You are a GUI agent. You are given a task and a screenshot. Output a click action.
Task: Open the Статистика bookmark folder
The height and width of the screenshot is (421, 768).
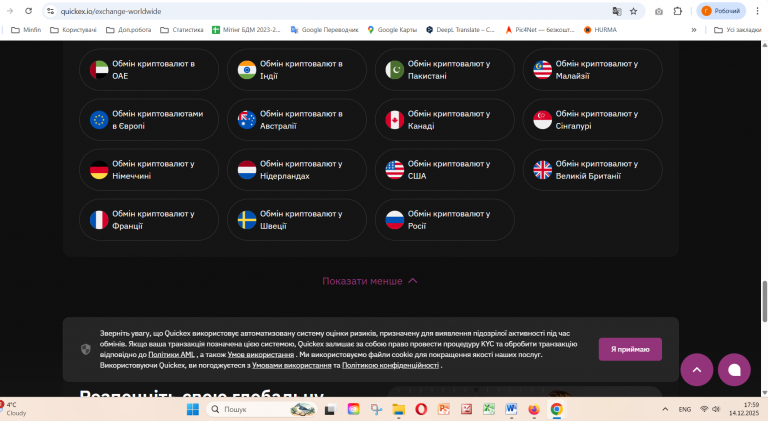(x=182, y=30)
